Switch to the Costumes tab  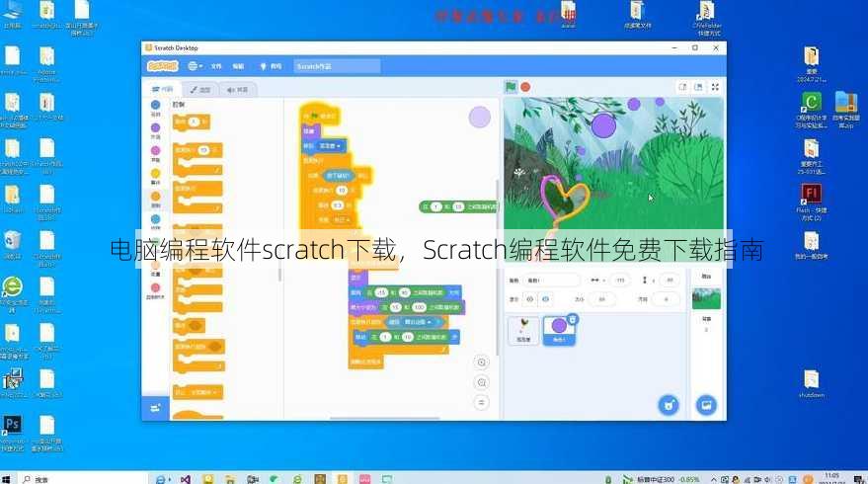pos(199,90)
